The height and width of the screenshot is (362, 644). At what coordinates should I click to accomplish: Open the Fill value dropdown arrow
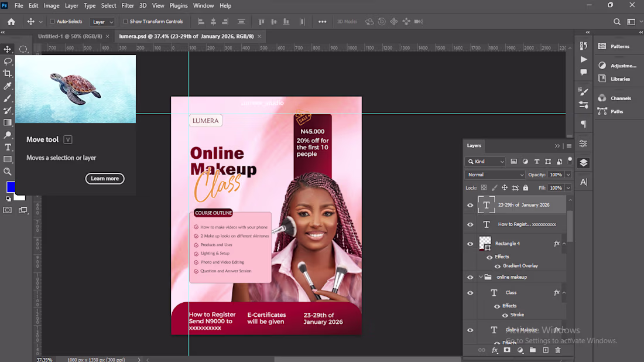[568, 188]
